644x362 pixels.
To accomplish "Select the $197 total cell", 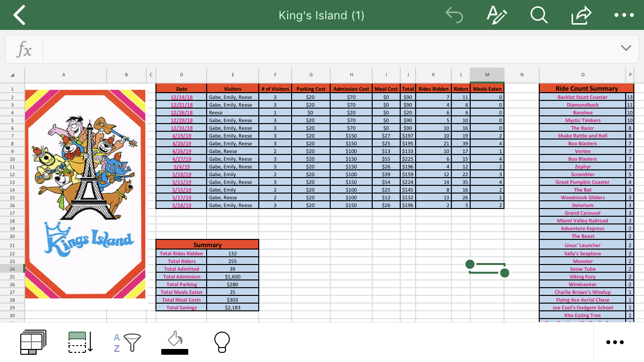I will click(x=408, y=136).
